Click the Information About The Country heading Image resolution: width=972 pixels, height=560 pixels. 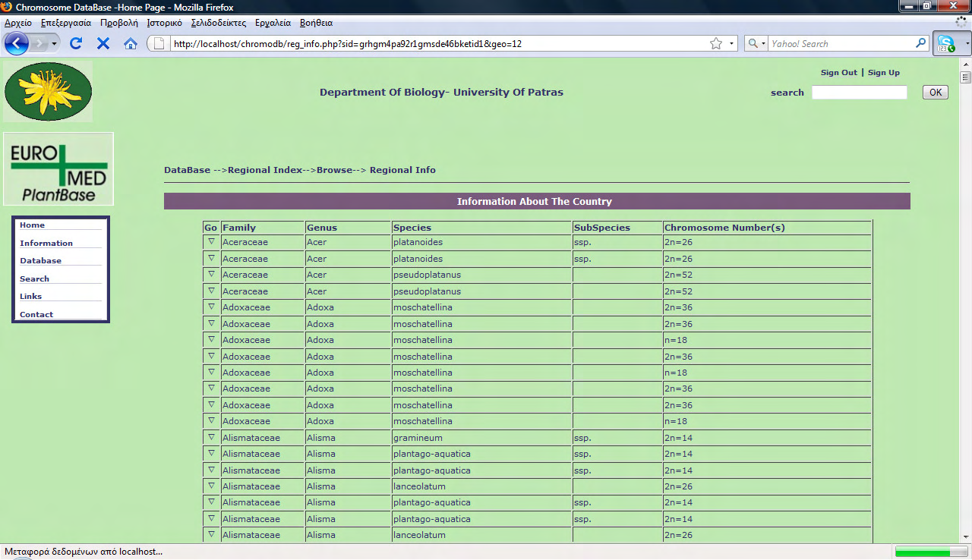pos(535,202)
